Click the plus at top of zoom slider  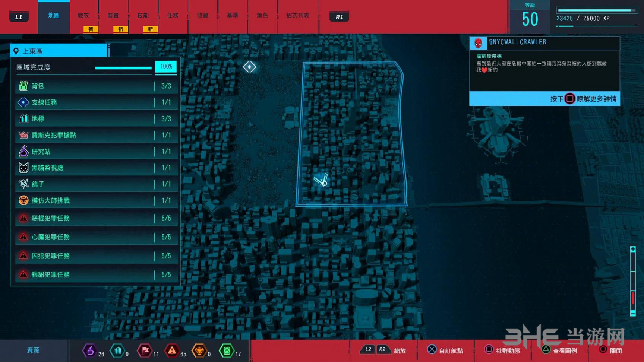tap(633, 249)
